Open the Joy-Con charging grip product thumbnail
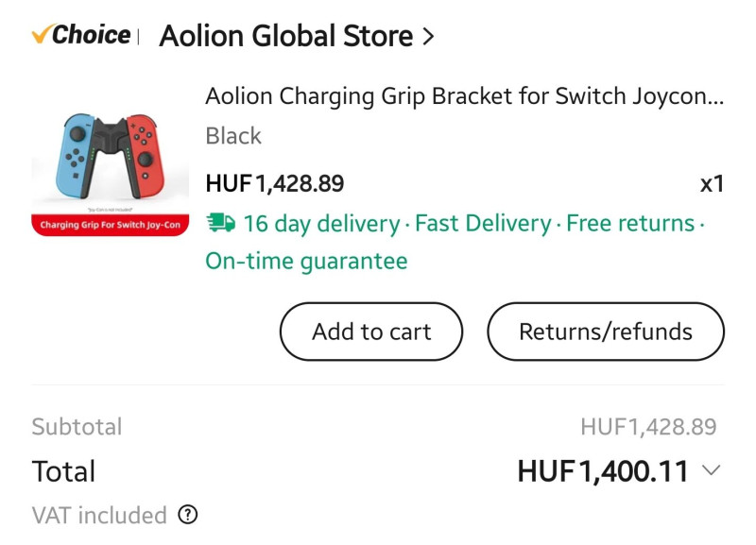This screenshot has width=756, height=545. coord(112,167)
